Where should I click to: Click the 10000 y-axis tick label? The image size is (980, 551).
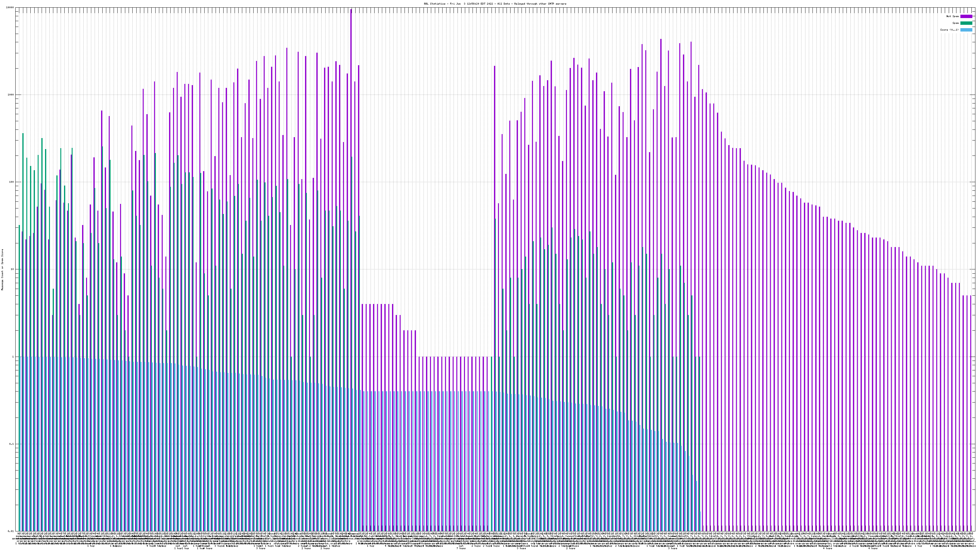(10, 8)
